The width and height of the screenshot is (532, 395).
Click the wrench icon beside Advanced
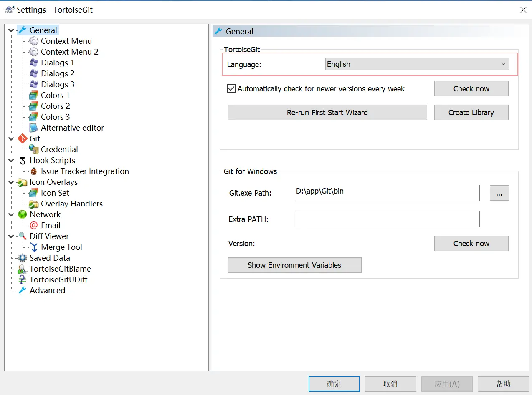coord(22,290)
